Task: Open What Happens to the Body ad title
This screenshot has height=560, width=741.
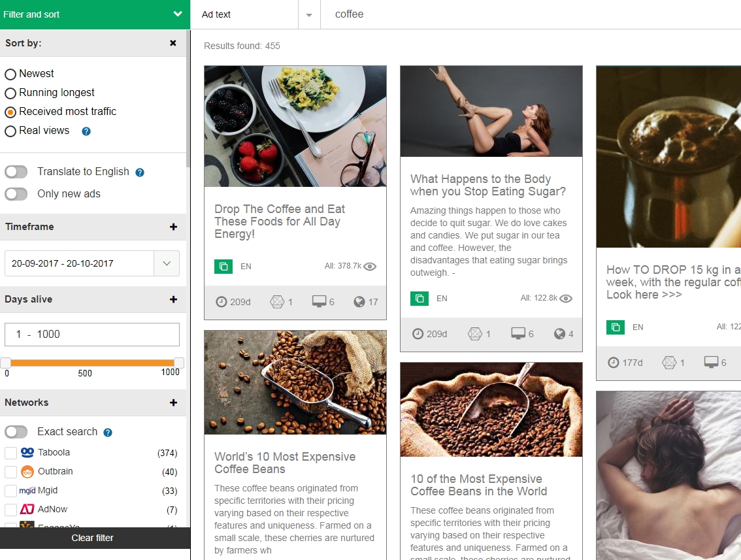Action: point(487,185)
